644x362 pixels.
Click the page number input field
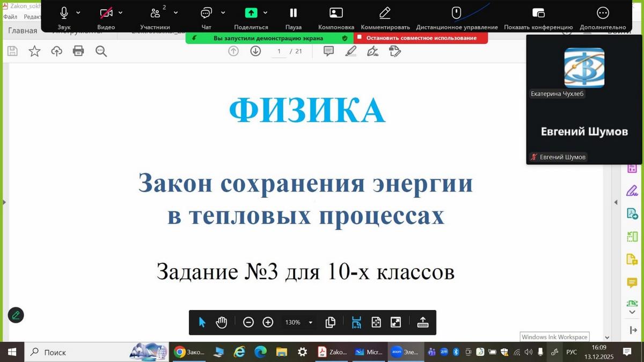click(279, 51)
